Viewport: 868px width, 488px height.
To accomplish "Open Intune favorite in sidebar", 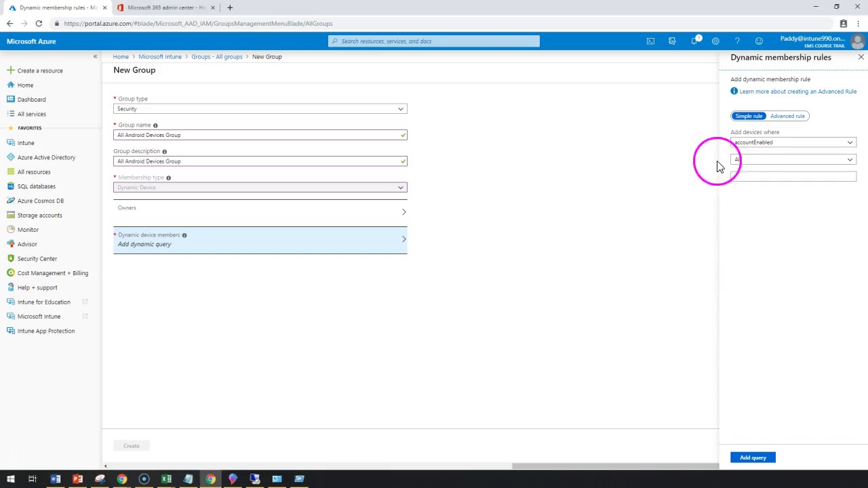I will pos(26,143).
